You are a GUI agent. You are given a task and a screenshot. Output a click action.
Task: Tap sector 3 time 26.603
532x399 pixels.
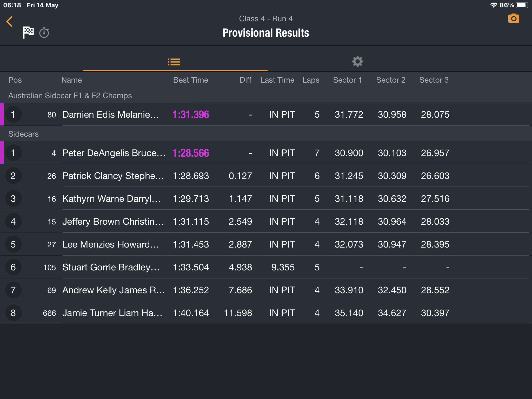(x=435, y=176)
